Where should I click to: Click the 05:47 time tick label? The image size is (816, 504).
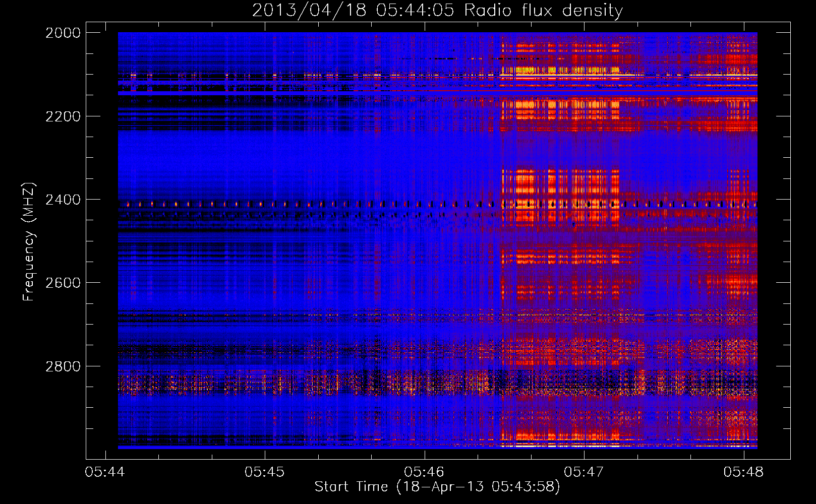click(x=584, y=472)
